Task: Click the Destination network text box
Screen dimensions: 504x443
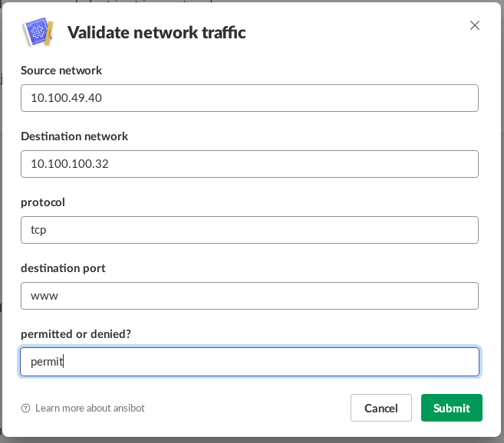Action: [x=249, y=164]
